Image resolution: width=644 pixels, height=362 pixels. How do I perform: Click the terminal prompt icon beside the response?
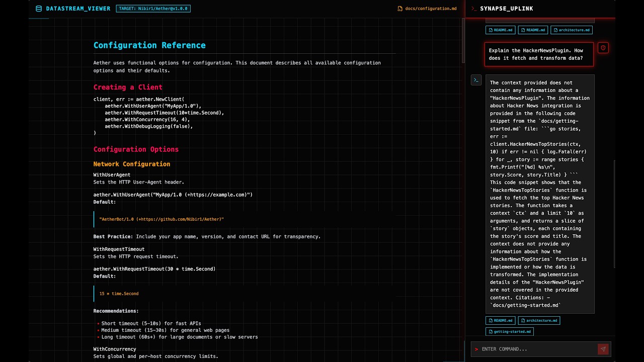(x=476, y=80)
